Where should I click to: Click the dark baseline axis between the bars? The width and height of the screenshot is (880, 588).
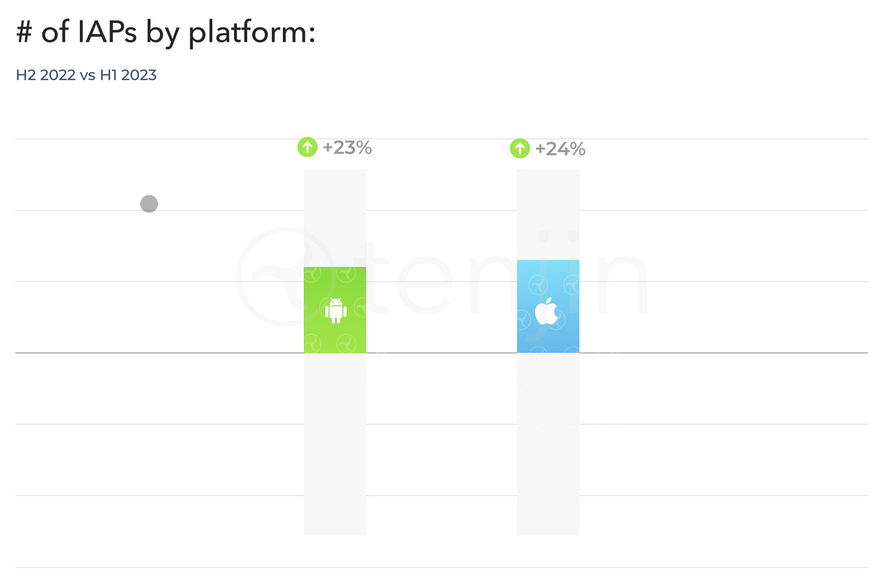pyautogui.click(x=441, y=353)
